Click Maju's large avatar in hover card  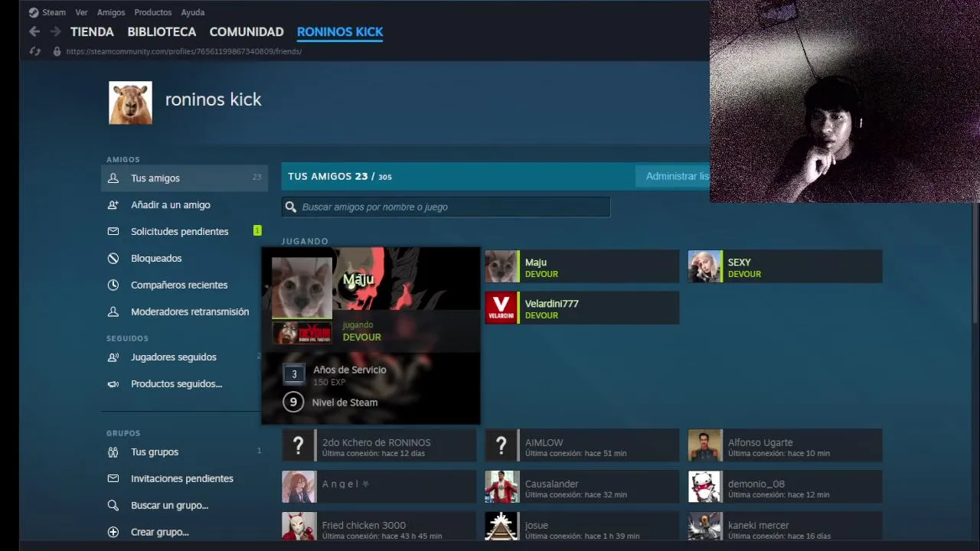[x=302, y=287]
